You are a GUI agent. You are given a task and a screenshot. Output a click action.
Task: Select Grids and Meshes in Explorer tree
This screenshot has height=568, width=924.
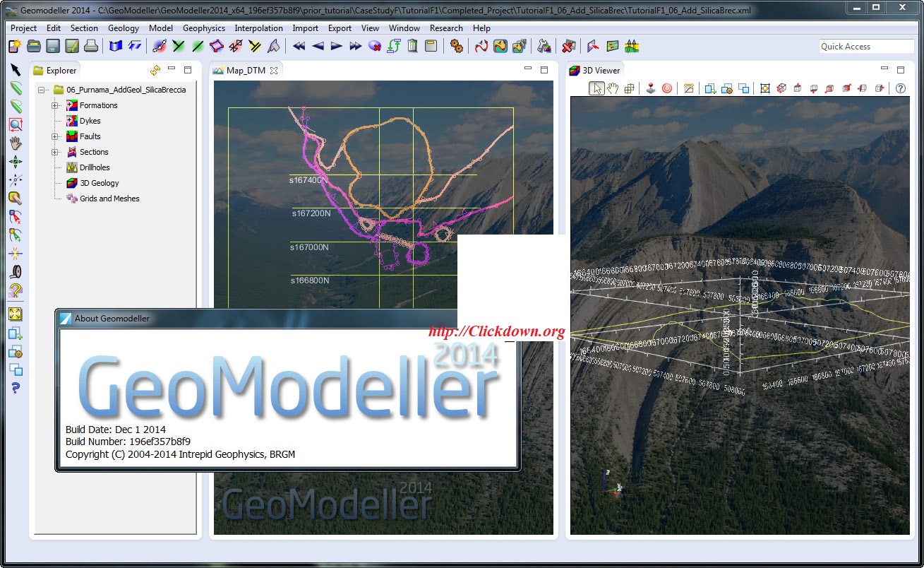[109, 199]
